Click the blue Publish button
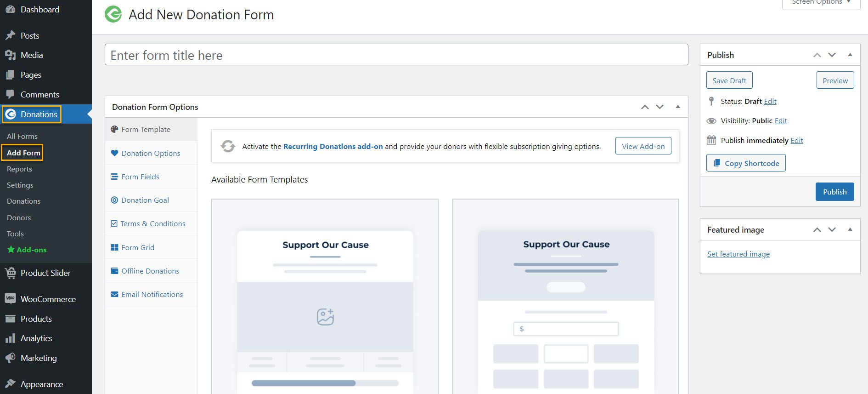The image size is (868, 394). click(x=834, y=192)
